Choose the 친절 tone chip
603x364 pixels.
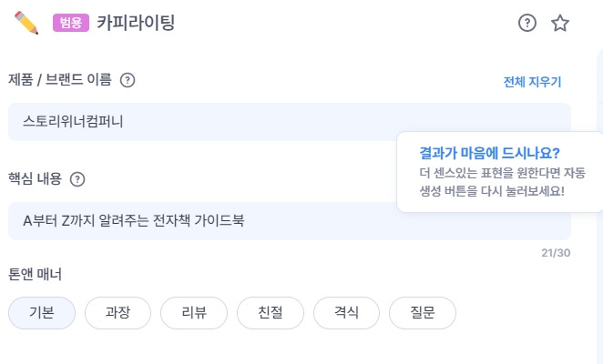tap(271, 312)
